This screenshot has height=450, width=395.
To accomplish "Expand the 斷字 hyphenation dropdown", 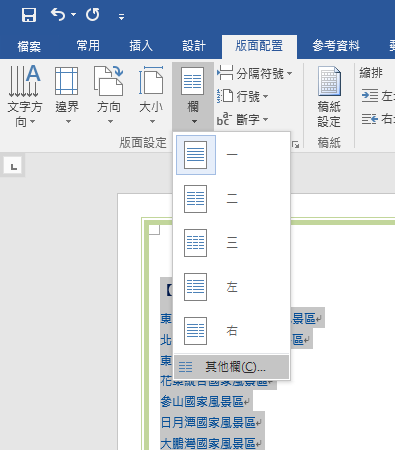I will (243, 119).
